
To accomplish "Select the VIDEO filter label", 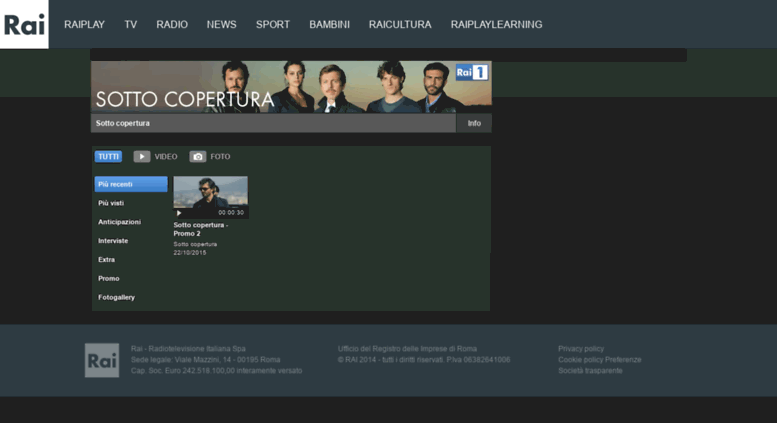I will [x=166, y=157].
